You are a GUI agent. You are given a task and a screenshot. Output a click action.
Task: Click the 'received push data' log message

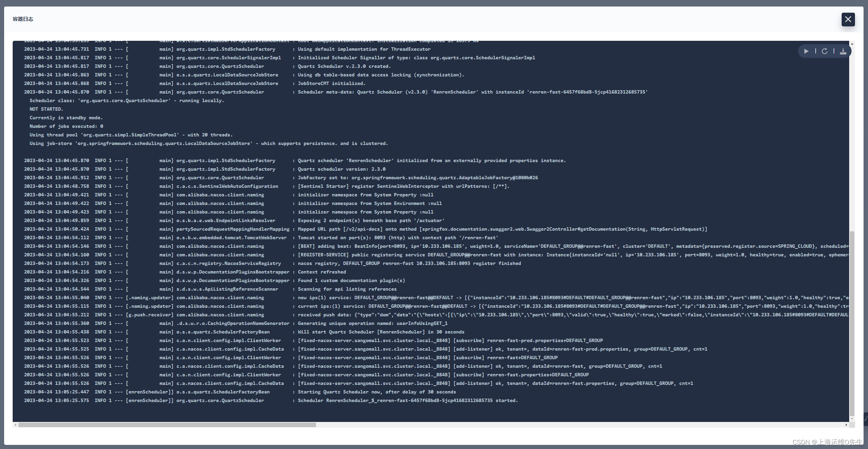[x=574, y=315]
